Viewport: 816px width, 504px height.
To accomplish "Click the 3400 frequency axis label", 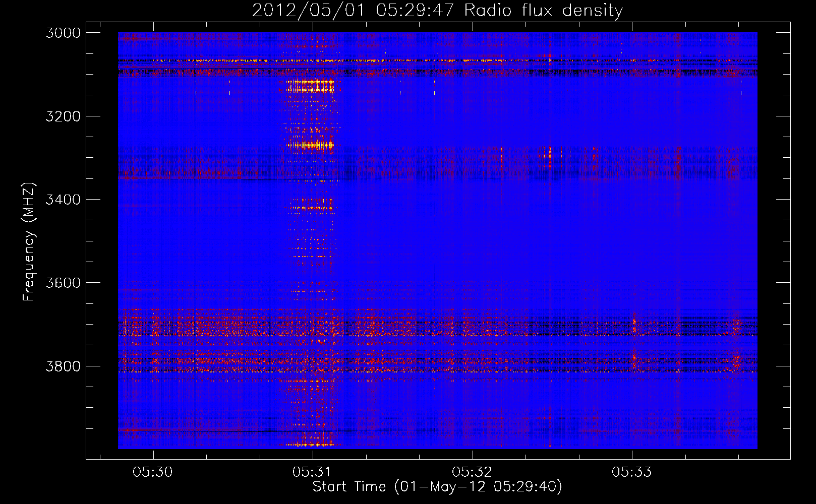I will point(63,200).
